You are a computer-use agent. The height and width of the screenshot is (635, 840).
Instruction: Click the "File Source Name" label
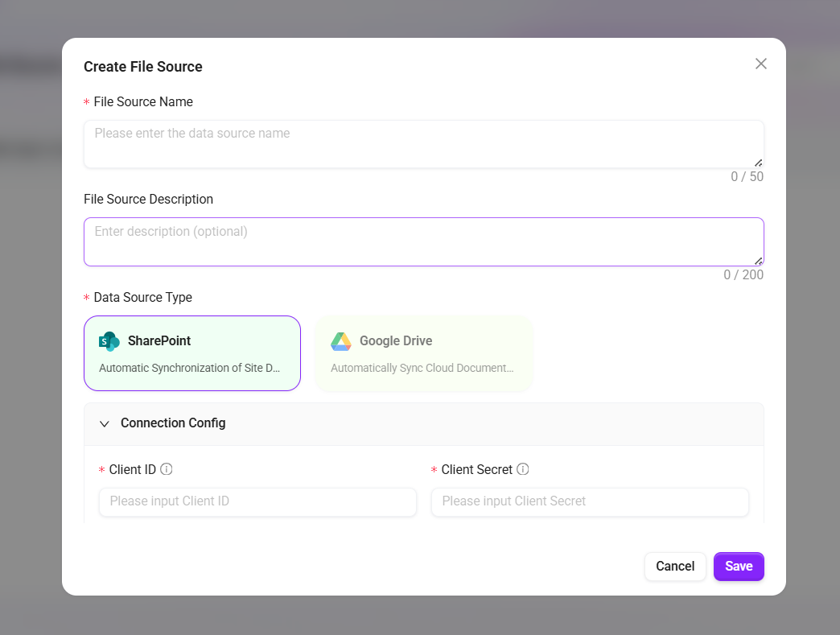[x=143, y=102]
